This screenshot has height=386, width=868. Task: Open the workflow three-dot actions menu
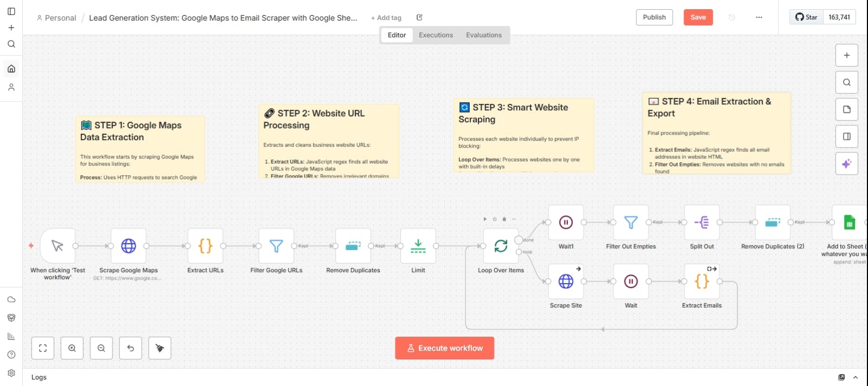[759, 17]
